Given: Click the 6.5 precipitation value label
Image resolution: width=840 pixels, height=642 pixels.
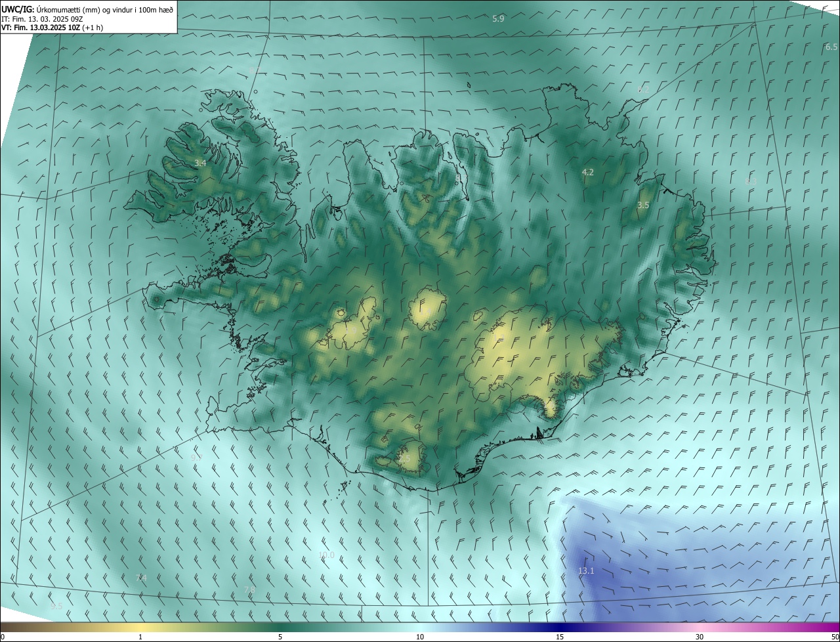Looking at the screenshot, I should (831, 47).
